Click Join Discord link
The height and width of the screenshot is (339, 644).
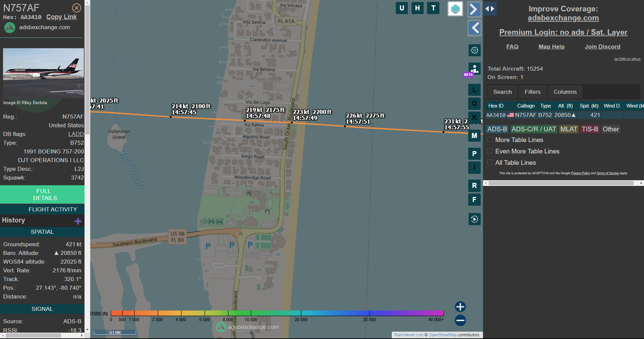pyautogui.click(x=602, y=47)
